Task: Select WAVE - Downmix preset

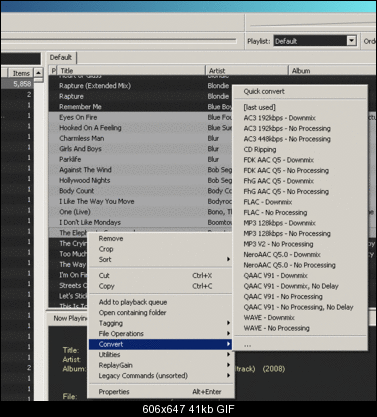Action: (x=300, y=318)
